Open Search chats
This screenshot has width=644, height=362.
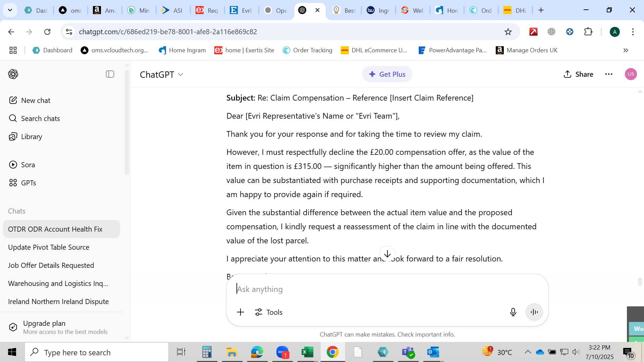click(x=34, y=118)
